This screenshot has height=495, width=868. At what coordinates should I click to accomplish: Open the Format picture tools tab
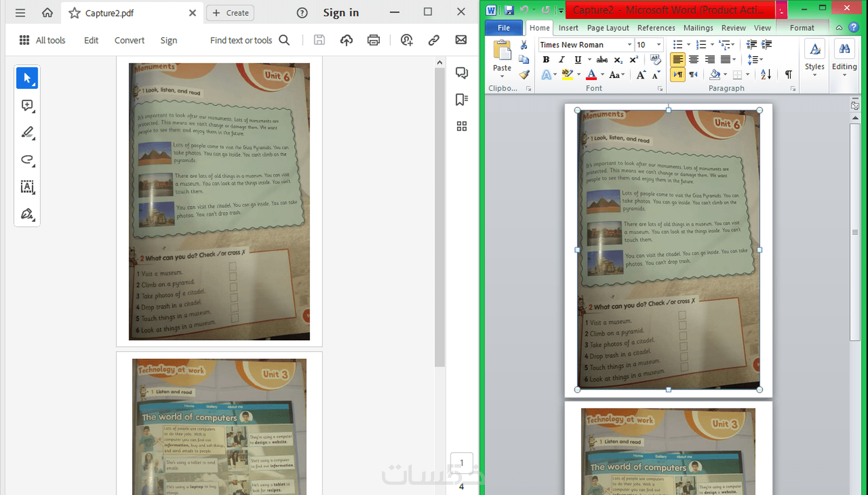pyautogui.click(x=802, y=28)
